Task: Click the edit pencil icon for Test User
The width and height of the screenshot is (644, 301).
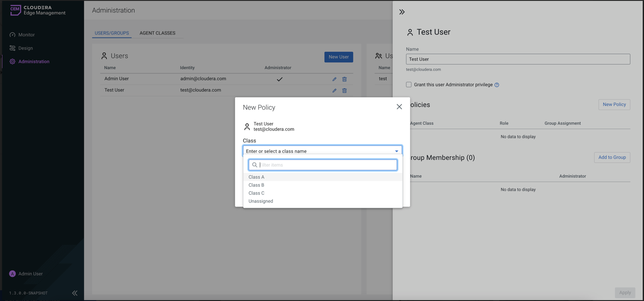Action: click(x=334, y=91)
